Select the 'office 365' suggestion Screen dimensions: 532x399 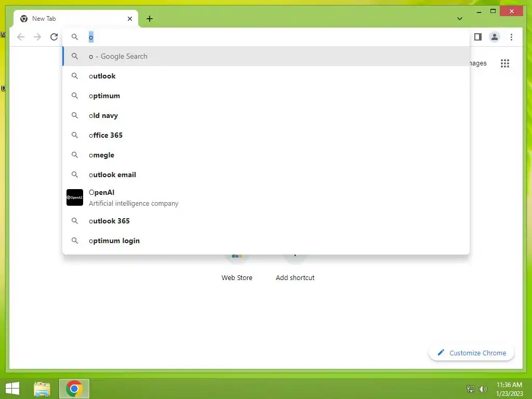coord(267,135)
